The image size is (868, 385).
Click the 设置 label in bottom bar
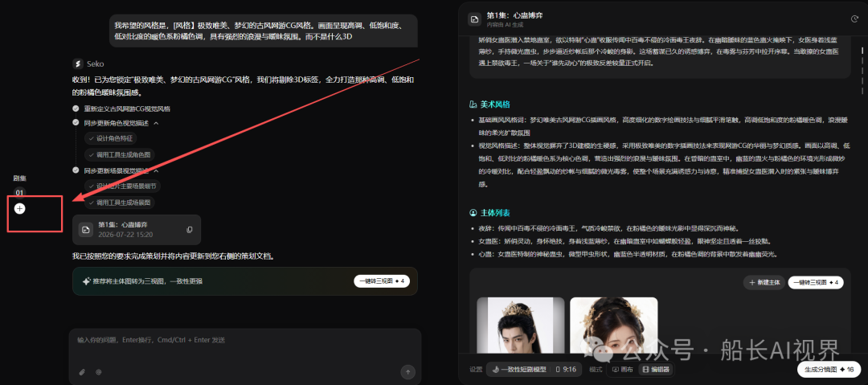pos(476,370)
